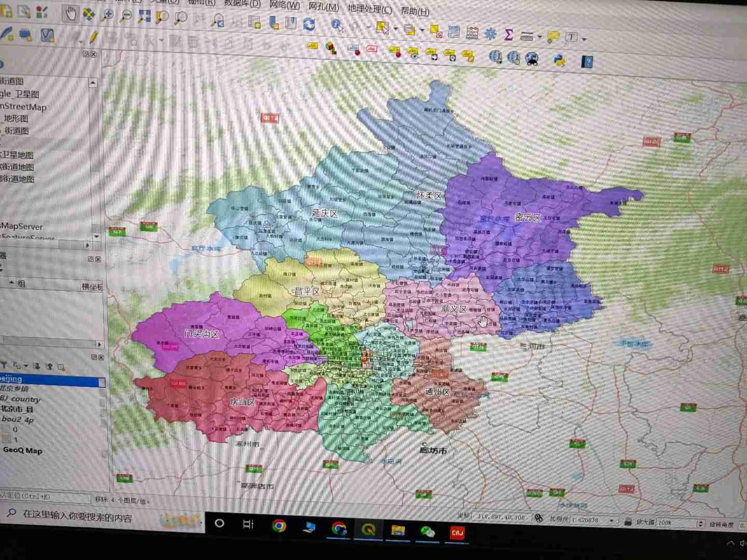The width and height of the screenshot is (747, 560).
Task: Click the Zoom Out magnifier tool
Action: (x=126, y=16)
